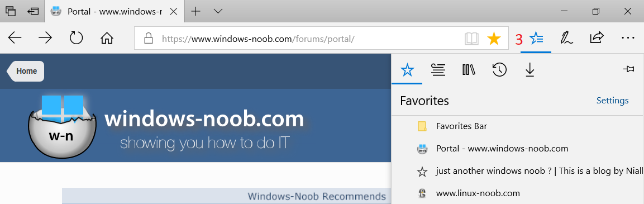Open the Settings and more ellipsis menu
The width and height of the screenshot is (644, 204).
tap(628, 38)
